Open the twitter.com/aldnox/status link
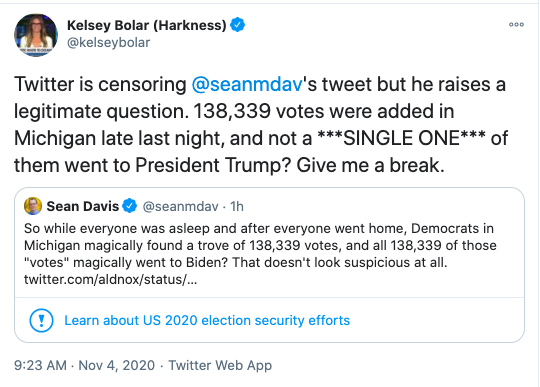 click(110, 279)
